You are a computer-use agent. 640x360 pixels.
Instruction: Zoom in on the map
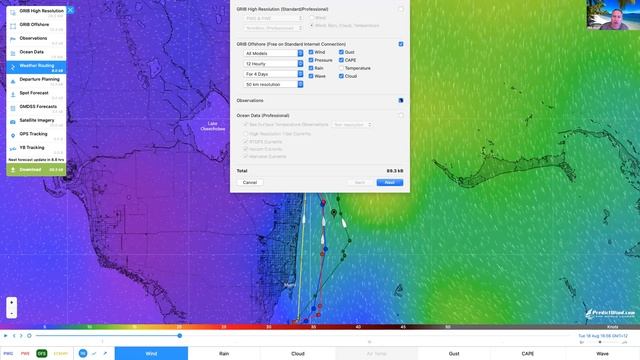click(x=11, y=302)
